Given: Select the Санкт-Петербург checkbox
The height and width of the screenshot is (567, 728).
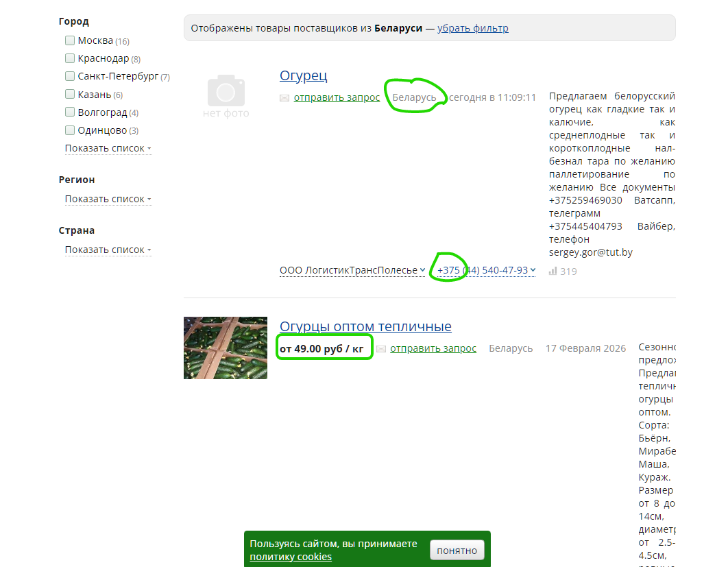Looking at the screenshot, I should [70, 76].
